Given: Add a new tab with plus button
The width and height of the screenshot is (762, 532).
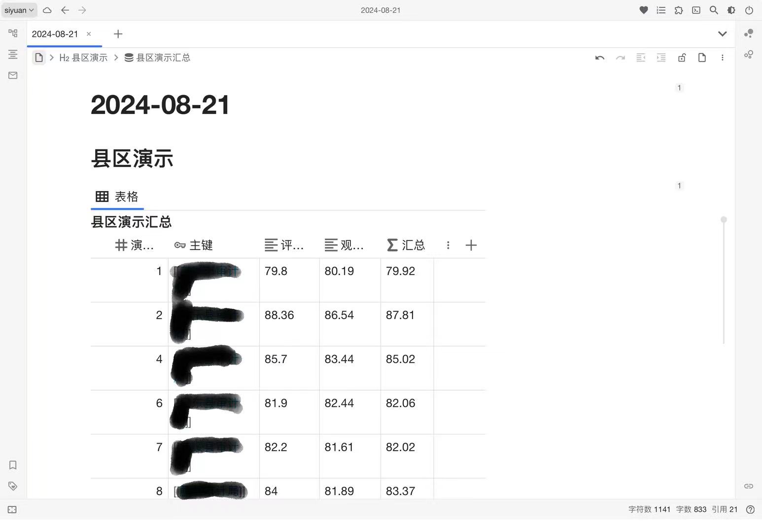Looking at the screenshot, I should (x=118, y=34).
